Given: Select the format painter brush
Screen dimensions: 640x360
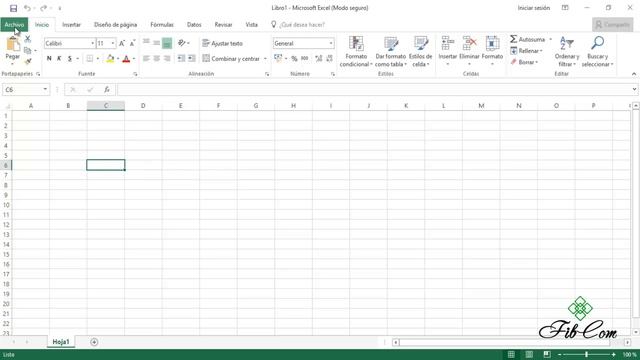Looking at the screenshot, I should point(27,61).
